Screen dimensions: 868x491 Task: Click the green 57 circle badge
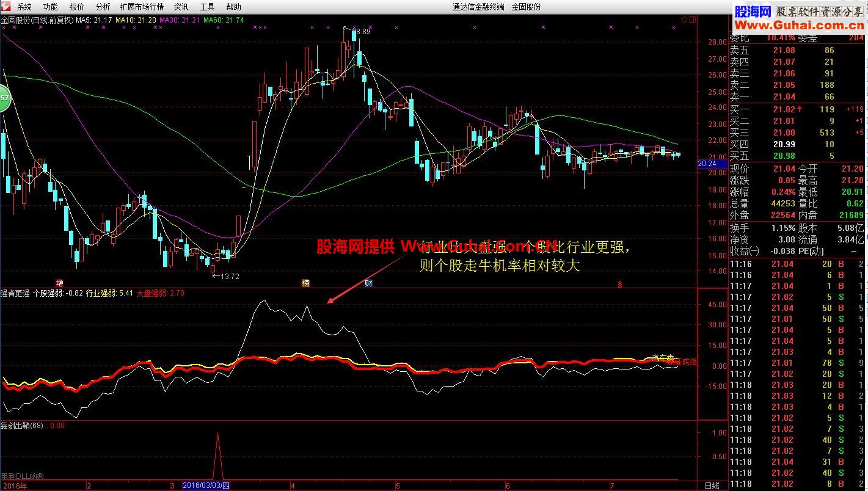tap(4, 98)
